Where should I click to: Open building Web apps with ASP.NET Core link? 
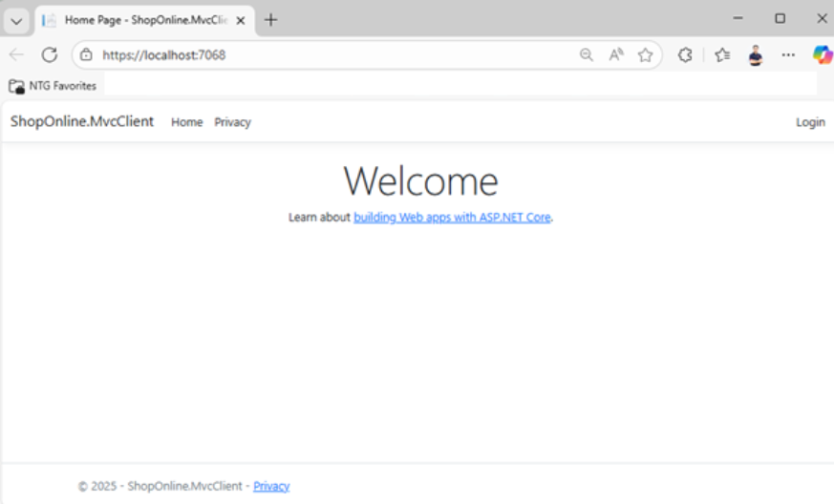coord(452,218)
